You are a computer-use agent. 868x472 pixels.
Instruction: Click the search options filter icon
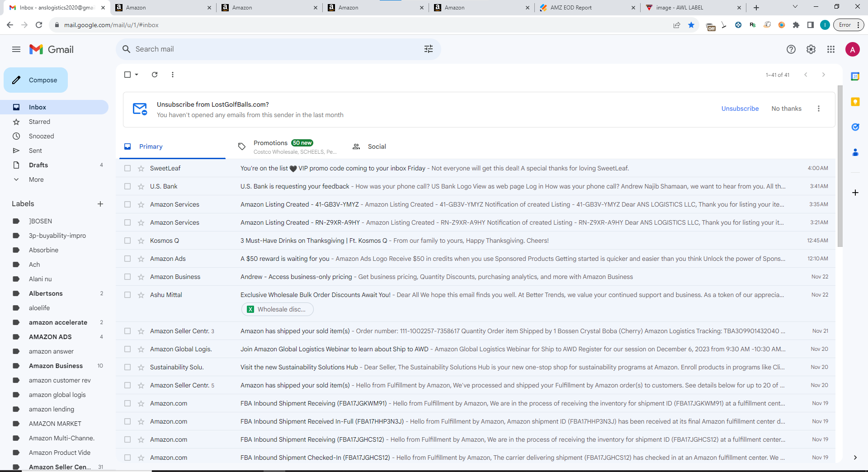tap(429, 49)
